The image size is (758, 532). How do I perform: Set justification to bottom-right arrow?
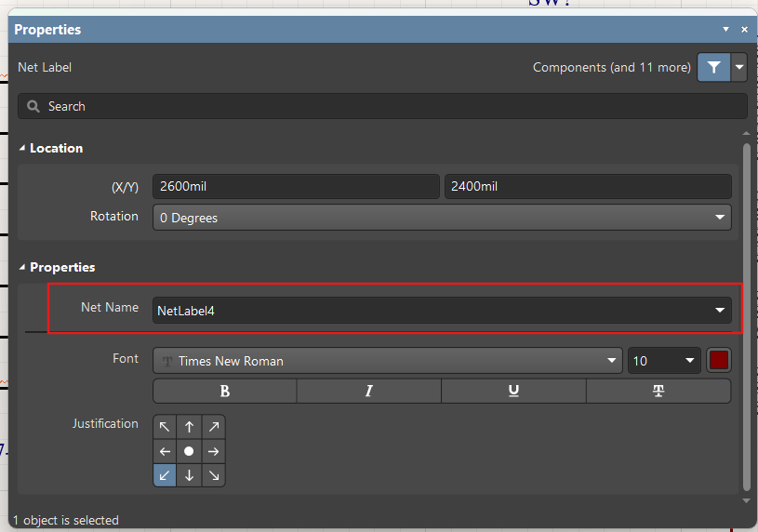point(214,475)
